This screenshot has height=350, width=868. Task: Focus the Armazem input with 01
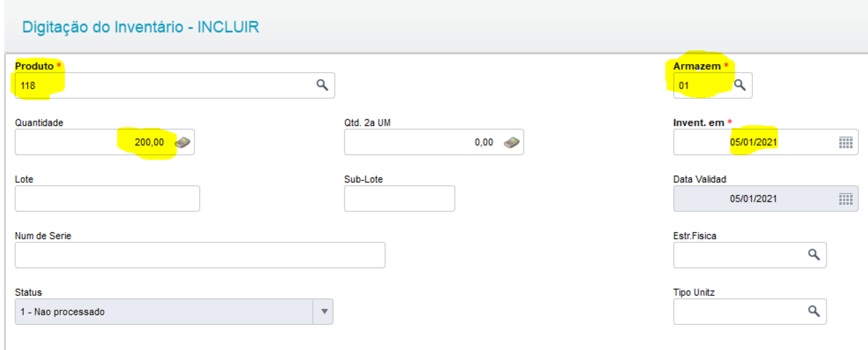[712, 86]
